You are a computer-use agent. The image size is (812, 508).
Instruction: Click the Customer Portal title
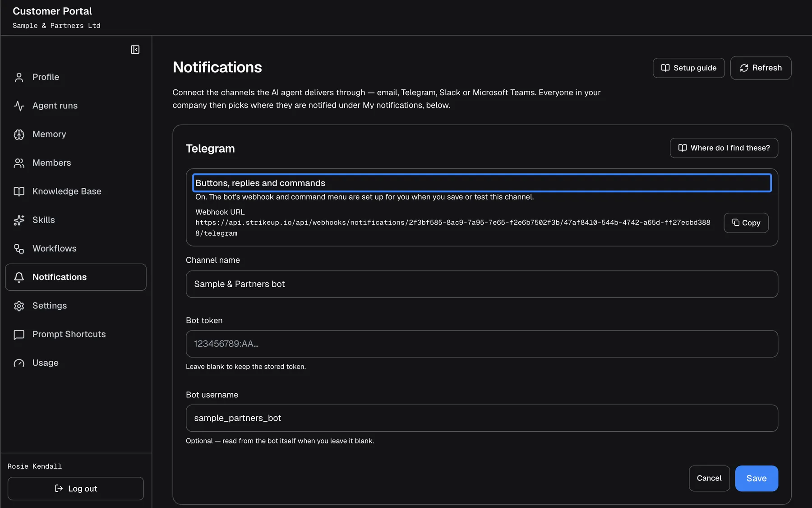point(52,11)
